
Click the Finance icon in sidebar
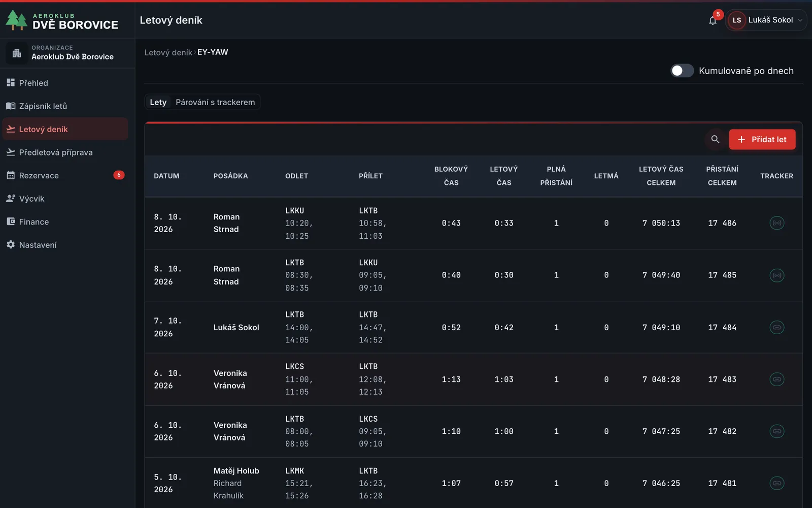click(x=11, y=221)
